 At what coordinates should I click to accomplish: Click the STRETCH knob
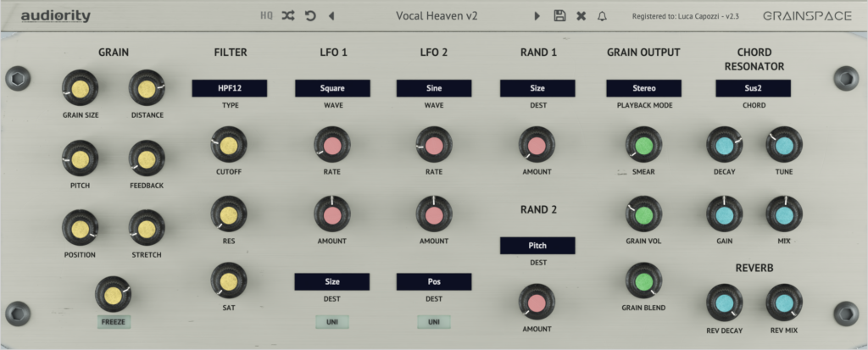pyautogui.click(x=147, y=228)
